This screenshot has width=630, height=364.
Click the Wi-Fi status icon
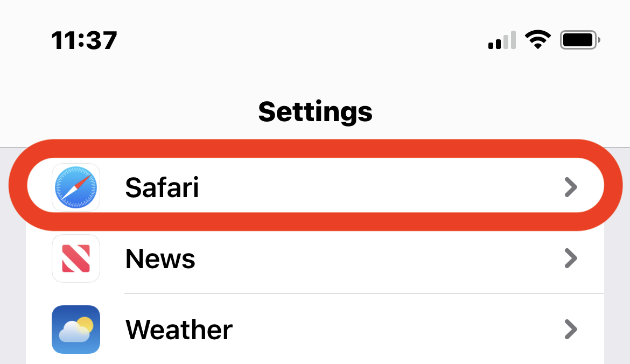[537, 40]
